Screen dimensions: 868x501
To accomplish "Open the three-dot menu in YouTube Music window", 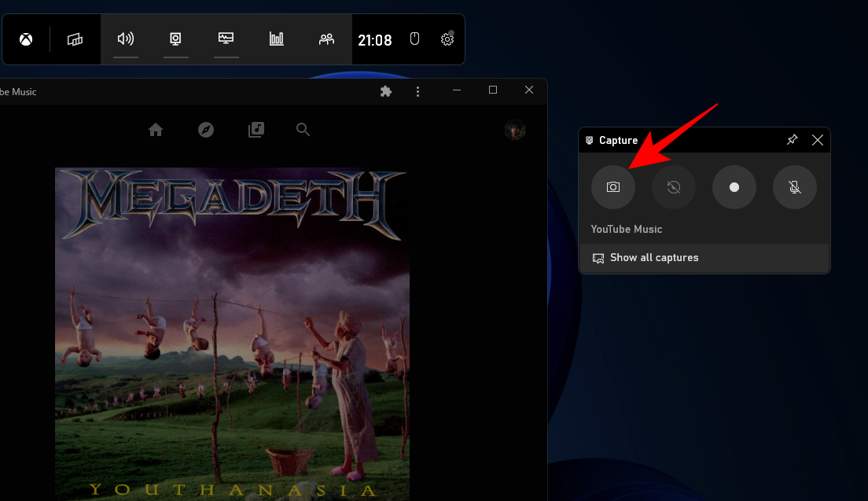I will pos(418,91).
